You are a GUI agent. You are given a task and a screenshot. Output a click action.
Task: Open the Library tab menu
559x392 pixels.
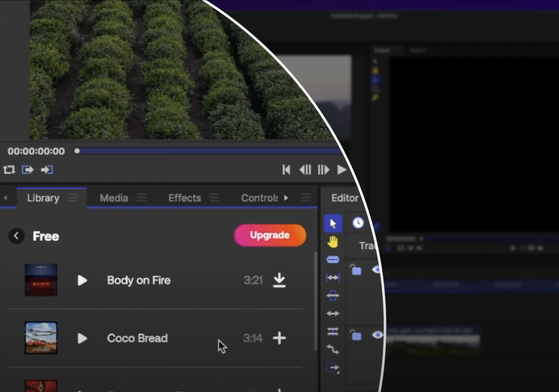coord(73,198)
